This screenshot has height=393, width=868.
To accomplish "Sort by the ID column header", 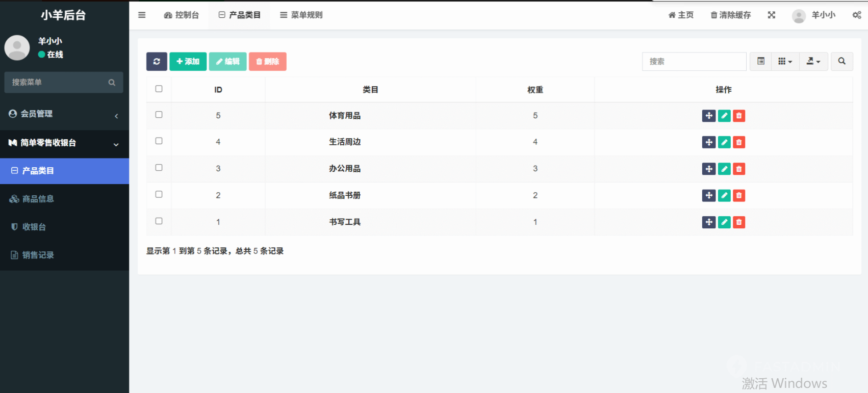I will (x=218, y=90).
